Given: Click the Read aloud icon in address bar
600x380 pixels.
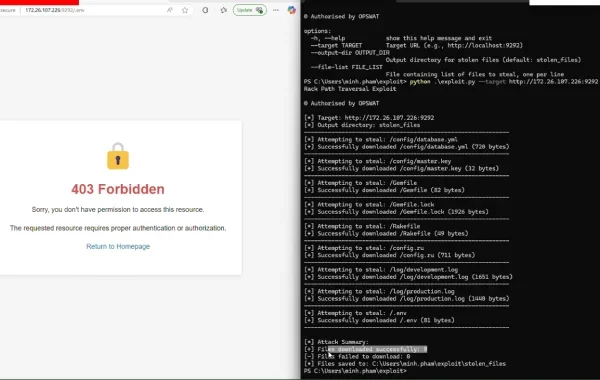Looking at the screenshot, I should [x=170, y=10].
